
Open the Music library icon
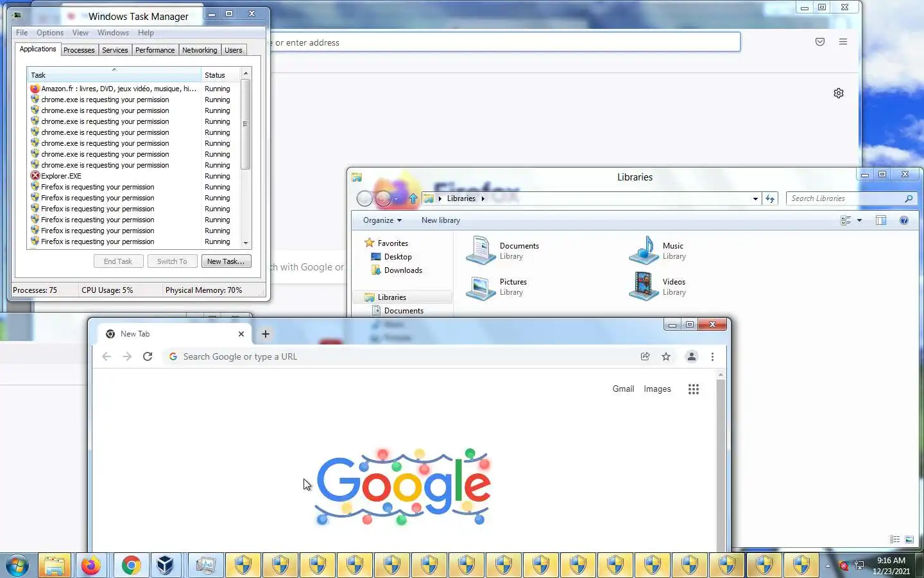coord(644,250)
